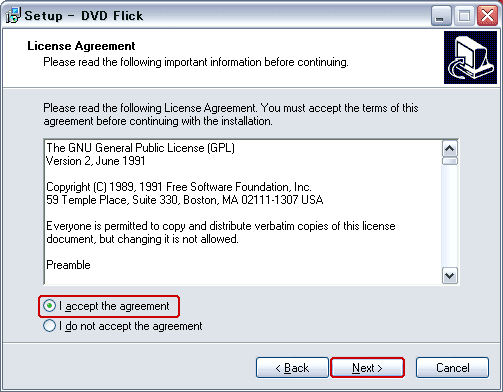Click the installer computer logo image

tap(470, 57)
